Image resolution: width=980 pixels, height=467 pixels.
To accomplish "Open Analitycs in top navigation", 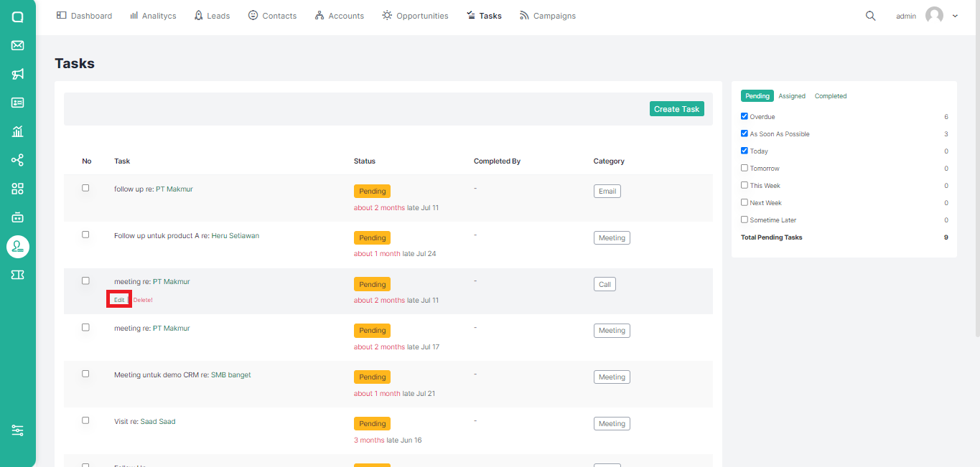I will (153, 16).
